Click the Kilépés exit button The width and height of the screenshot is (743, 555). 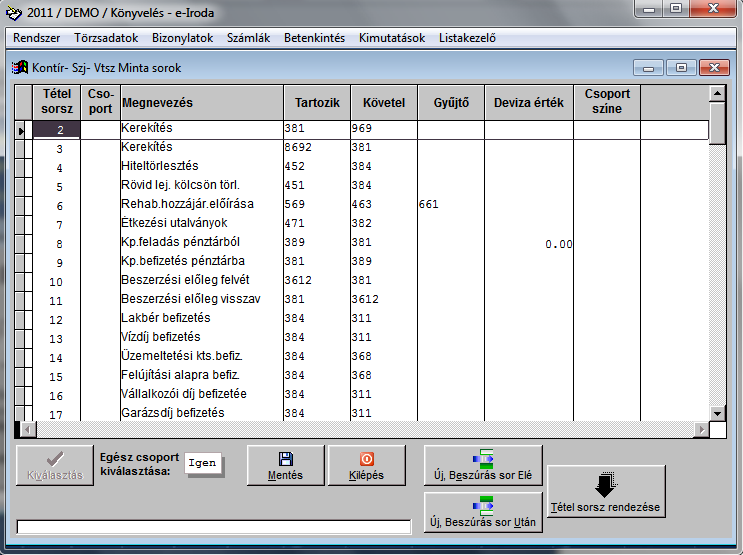coord(367,465)
